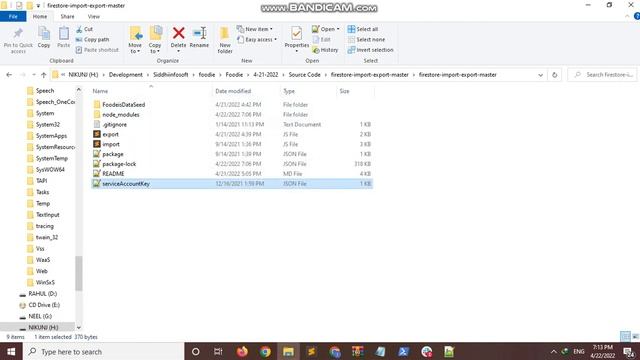Image resolution: width=640 pixels, height=360 pixels.
Task: Click Select none in ribbon
Action: click(366, 40)
